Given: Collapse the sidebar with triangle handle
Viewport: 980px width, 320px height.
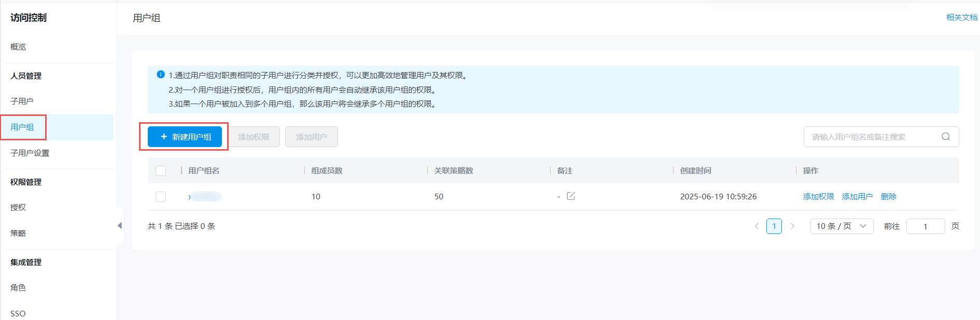Looking at the screenshot, I should coord(120,226).
